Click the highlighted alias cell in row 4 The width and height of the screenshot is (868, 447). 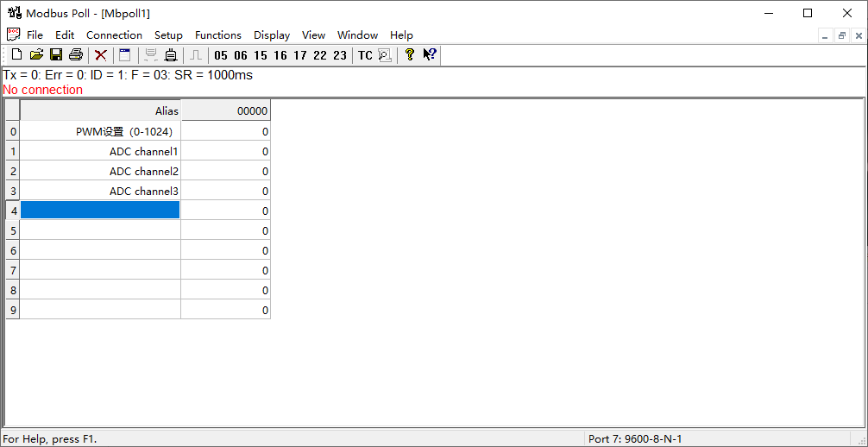pos(100,210)
